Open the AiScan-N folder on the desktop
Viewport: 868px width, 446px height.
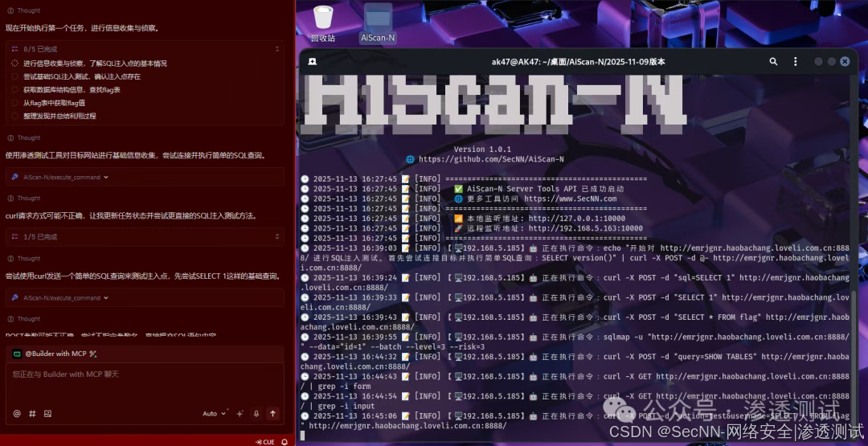pyautogui.click(x=378, y=24)
